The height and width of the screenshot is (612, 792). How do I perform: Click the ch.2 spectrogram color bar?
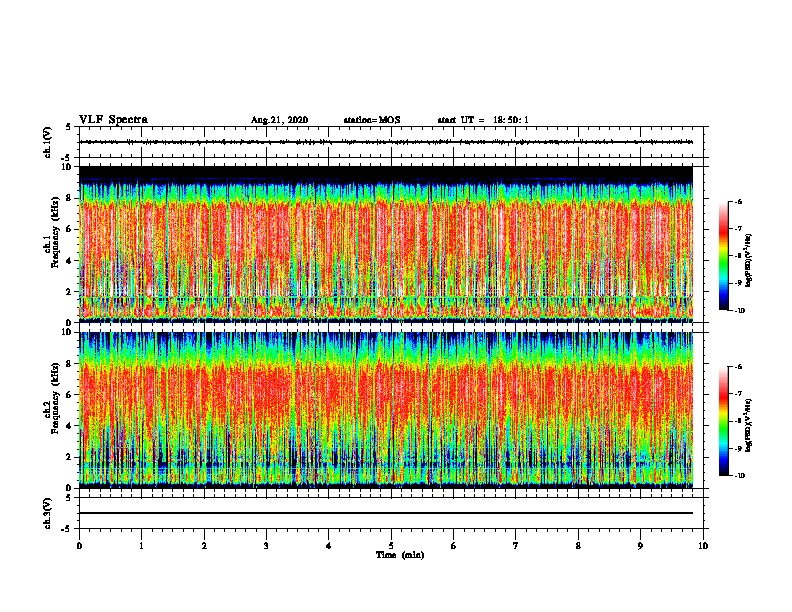pos(723,421)
